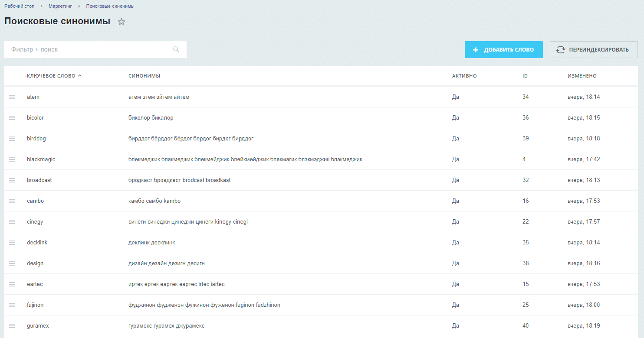This screenshot has width=644, height=338.
Task: Open row menu for atem keyword
Action: [x=12, y=97]
